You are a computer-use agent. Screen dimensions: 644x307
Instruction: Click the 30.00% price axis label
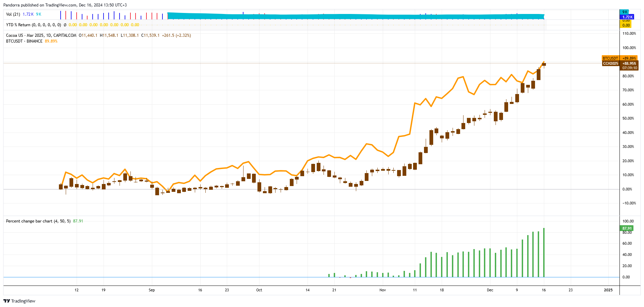click(628, 147)
